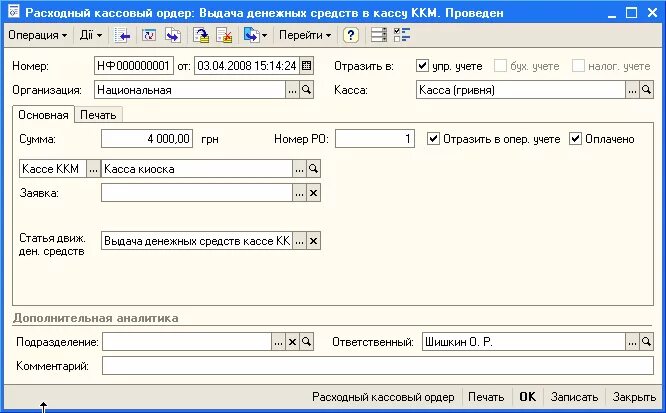The height and width of the screenshot is (413, 666).
Task: Click the Расходный кассовый ордер button
Action: (x=383, y=397)
